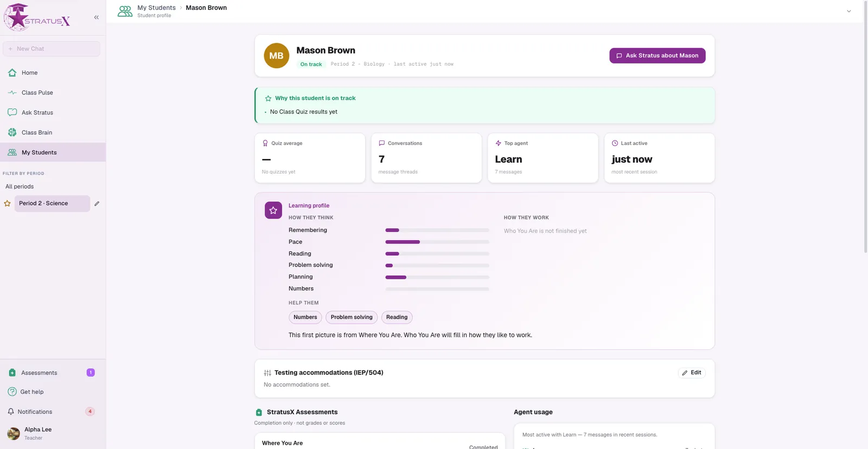Image resolution: width=868 pixels, height=449 pixels.
Task: Click the Notifications count badge 4
Action: (90, 412)
